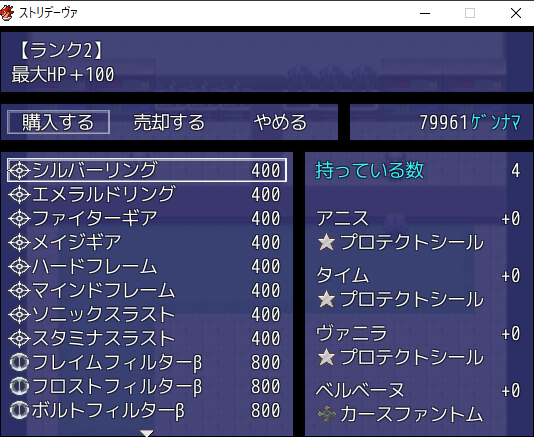This screenshot has height=437, width=534.
Task: Click the star icon under タイム
Action: [x=326, y=299]
